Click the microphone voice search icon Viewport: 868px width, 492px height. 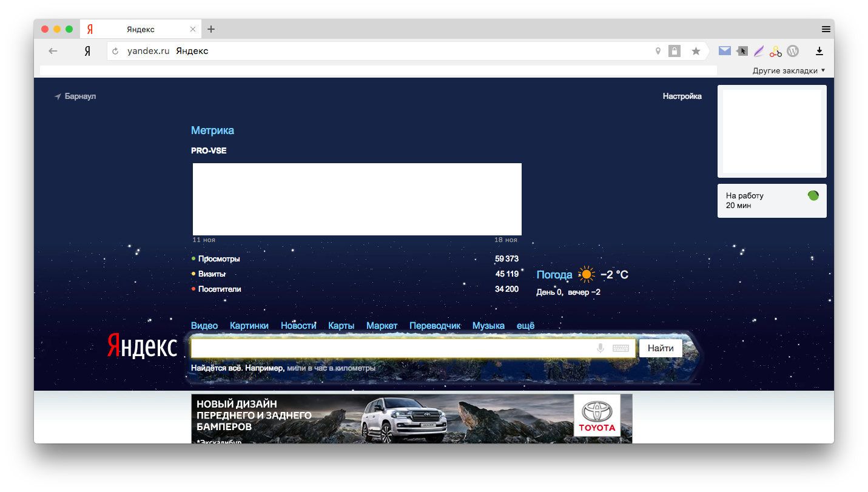(601, 348)
